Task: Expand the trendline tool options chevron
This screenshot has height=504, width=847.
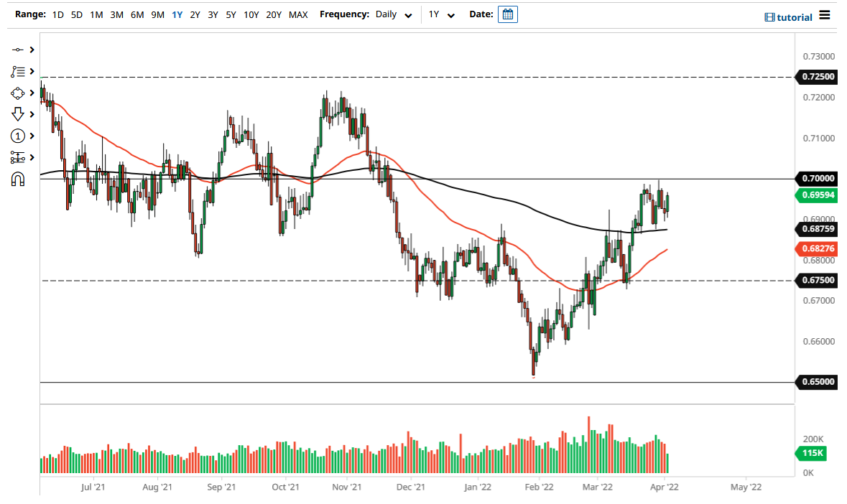Action: point(30,50)
